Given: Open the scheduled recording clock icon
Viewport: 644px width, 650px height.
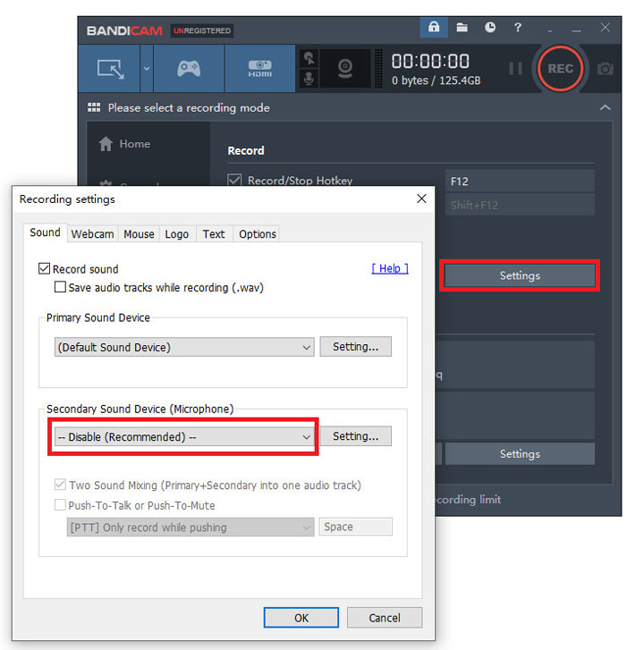Looking at the screenshot, I should pyautogui.click(x=490, y=29).
